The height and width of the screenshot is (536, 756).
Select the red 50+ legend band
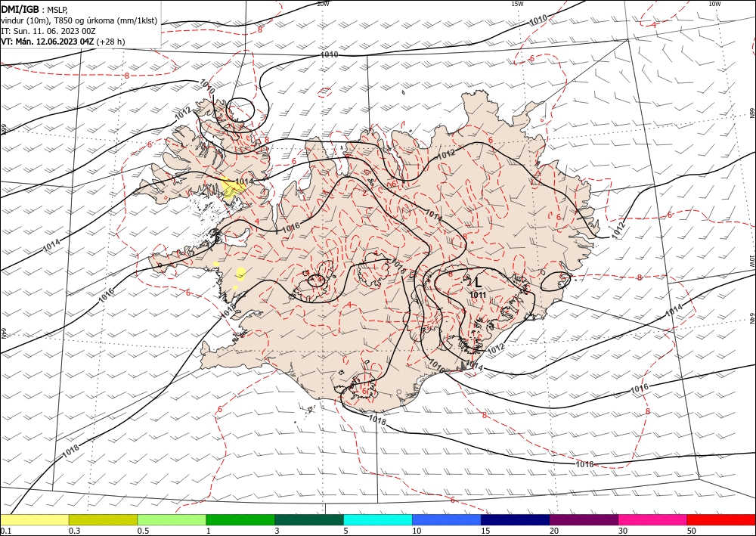pos(721,519)
